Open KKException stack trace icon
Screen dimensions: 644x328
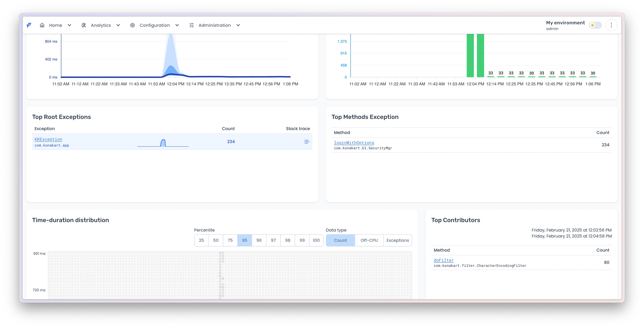pyautogui.click(x=307, y=142)
